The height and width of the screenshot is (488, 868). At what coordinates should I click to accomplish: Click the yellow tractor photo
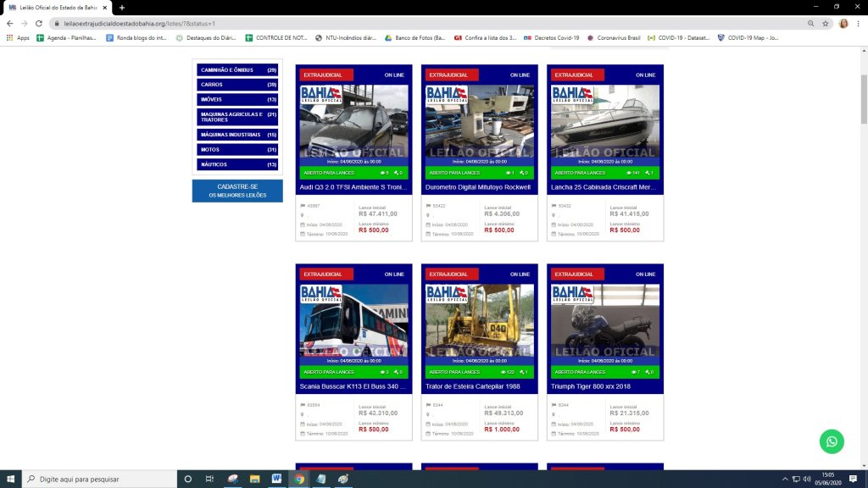480,320
